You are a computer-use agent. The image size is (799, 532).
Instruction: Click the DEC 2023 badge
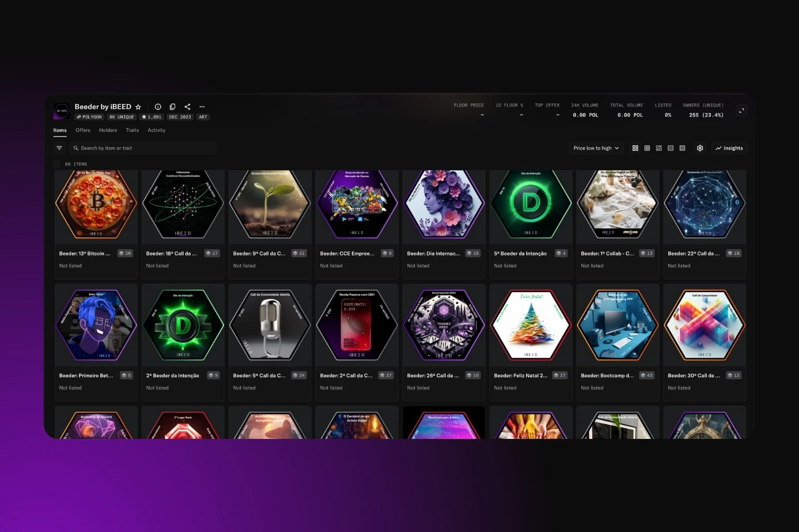pyautogui.click(x=180, y=117)
